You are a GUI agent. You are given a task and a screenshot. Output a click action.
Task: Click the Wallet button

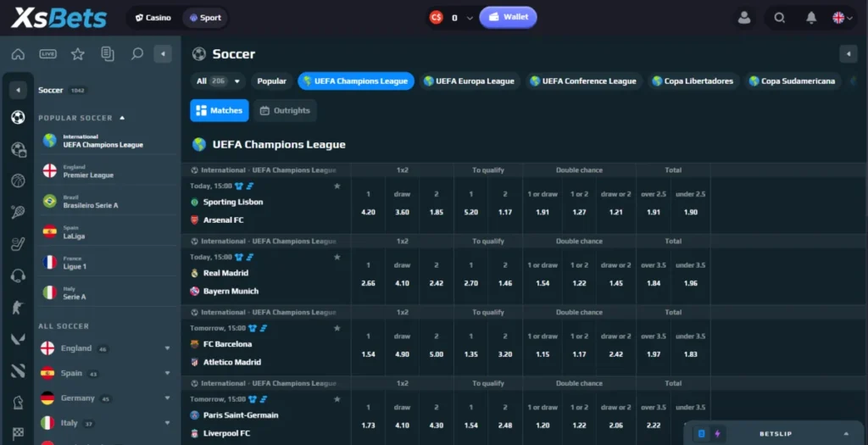pos(508,17)
